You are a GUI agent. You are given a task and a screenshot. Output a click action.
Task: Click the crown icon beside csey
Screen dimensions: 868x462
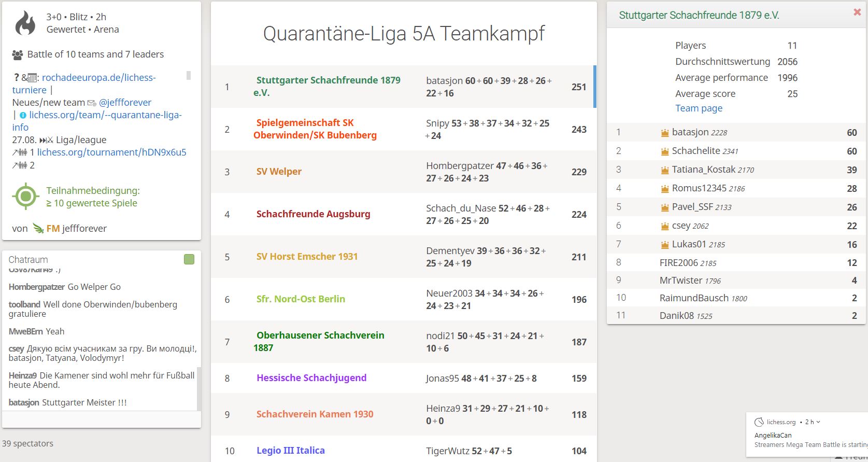(665, 226)
